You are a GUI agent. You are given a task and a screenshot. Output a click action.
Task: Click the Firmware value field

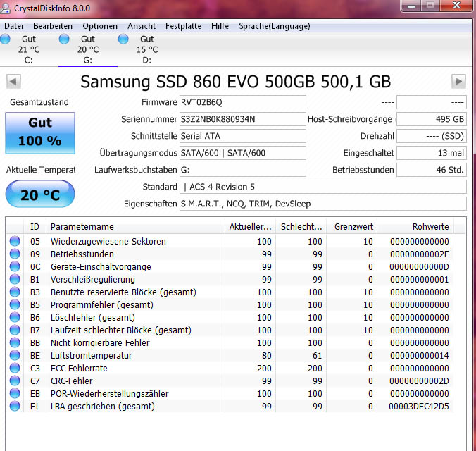[242, 102]
